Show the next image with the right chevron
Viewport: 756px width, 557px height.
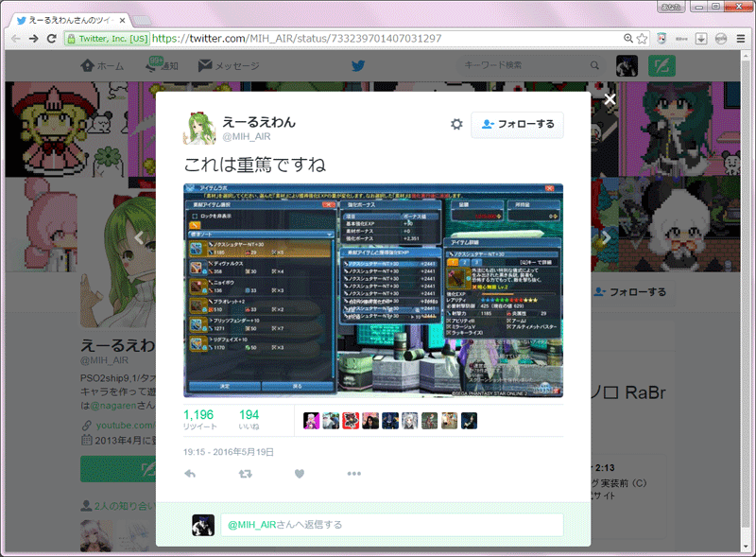tap(607, 237)
